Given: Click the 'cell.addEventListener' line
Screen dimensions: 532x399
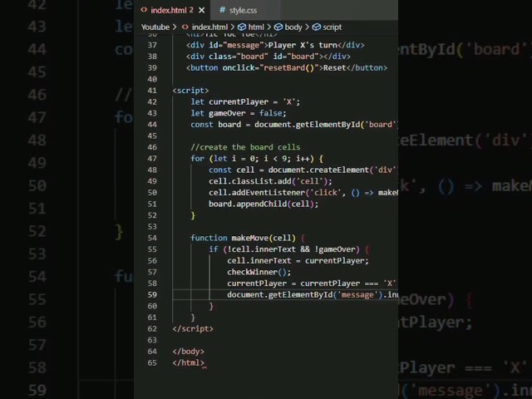Looking at the screenshot, I should 303,193.
